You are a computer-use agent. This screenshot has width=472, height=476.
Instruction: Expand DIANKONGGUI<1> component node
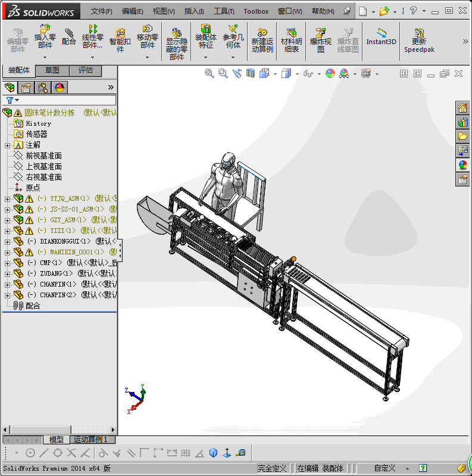point(7,242)
